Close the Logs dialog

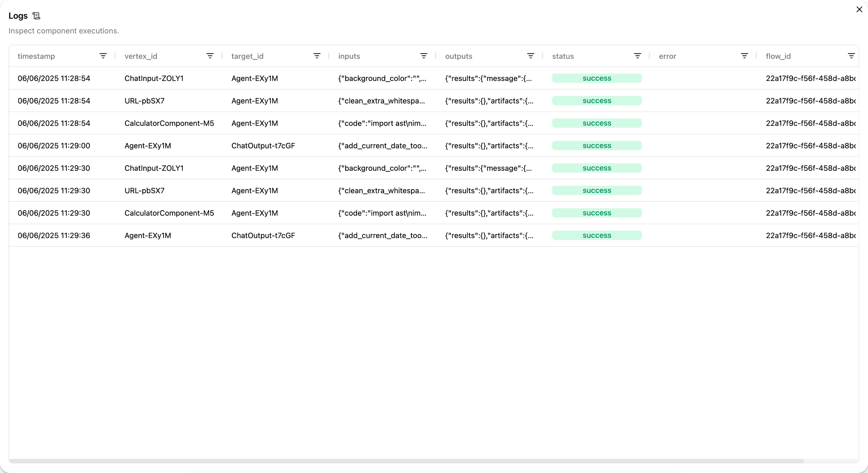(x=859, y=9)
